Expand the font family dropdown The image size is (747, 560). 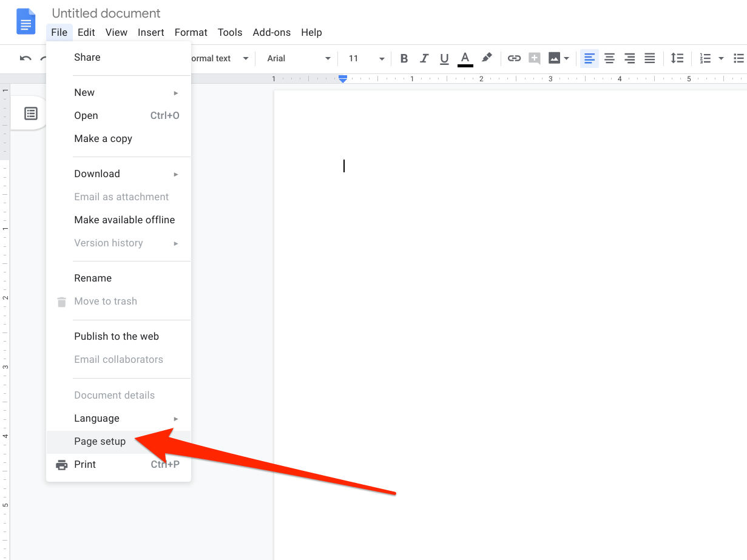pos(297,58)
